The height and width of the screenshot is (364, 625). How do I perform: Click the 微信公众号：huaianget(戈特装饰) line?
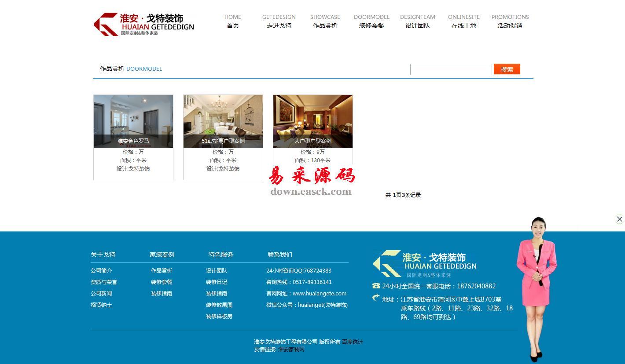307,305
